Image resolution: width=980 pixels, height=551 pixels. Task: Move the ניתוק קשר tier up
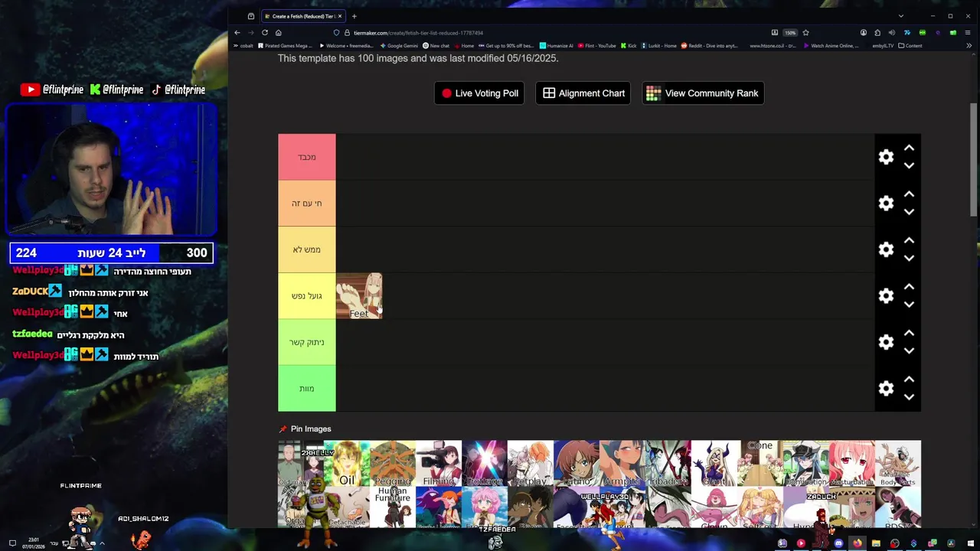(909, 333)
